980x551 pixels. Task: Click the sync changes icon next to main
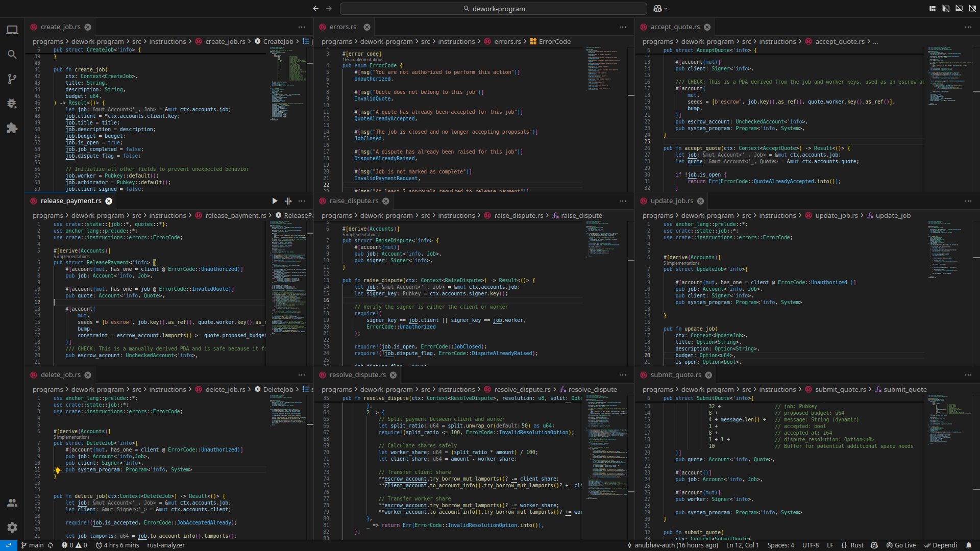coord(51,545)
